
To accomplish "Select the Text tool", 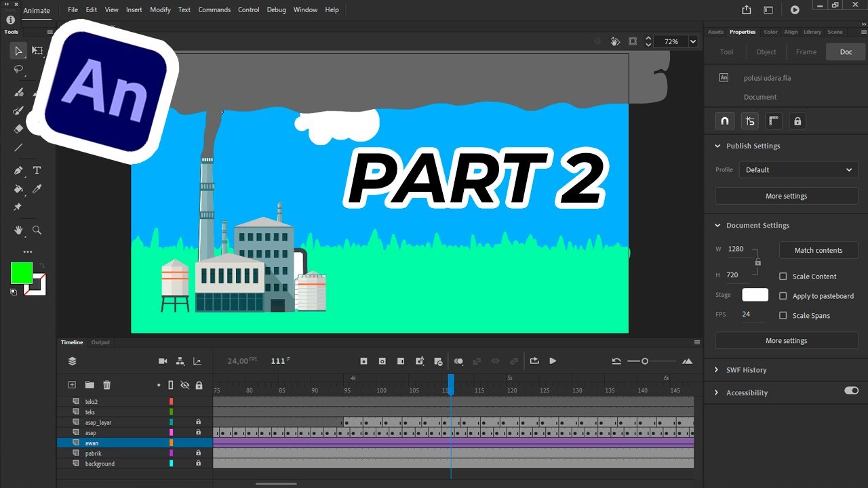I will pos(37,170).
